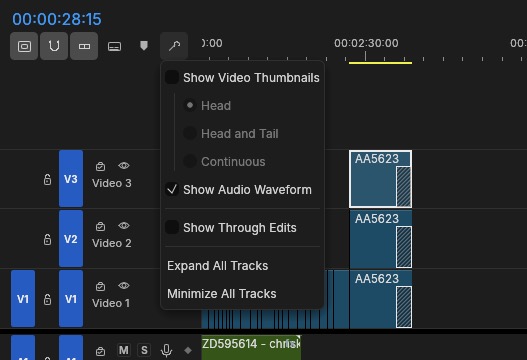Hide Video 2 track output eye
This screenshot has width=527, height=360.
pyautogui.click(x=124, y=225)
